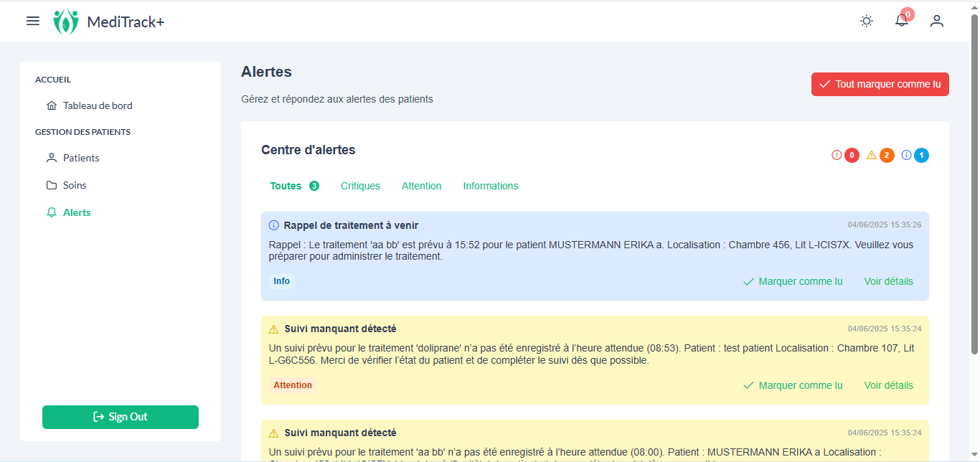Switch to the Critiques tab
Image resolution: width=980 pixels, height=462 pixels.
coord(360,186)
